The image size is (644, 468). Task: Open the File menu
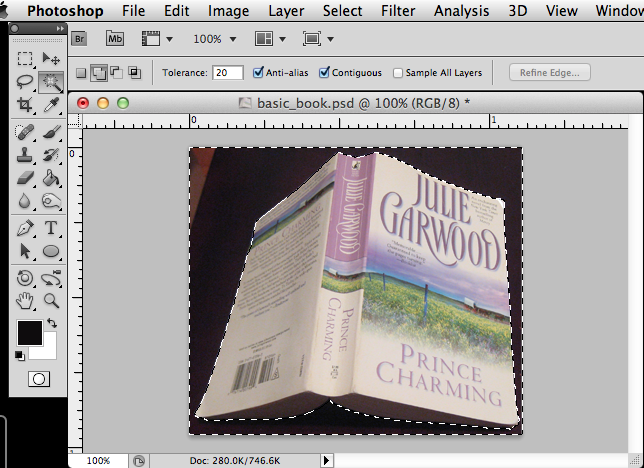[133, 11]
